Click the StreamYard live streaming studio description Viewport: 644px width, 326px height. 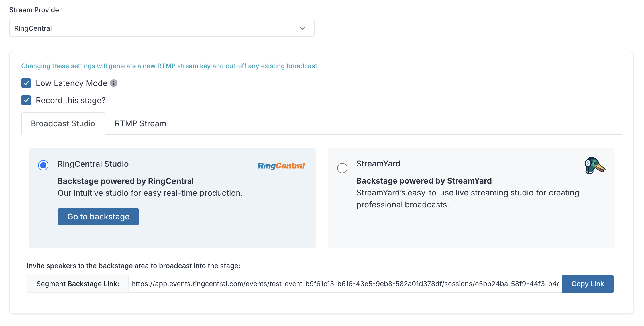click(x=468, y=199)
